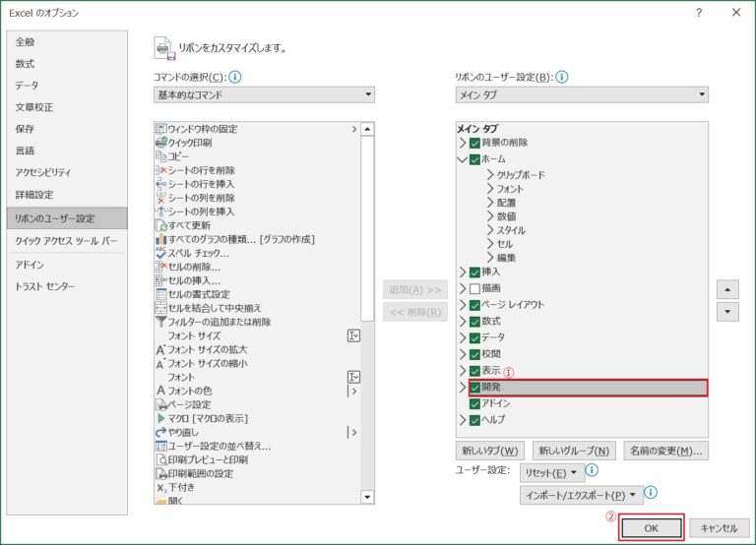756x545 pixels.
Task: Open the トラスト センター category
Action: point(44,286)
